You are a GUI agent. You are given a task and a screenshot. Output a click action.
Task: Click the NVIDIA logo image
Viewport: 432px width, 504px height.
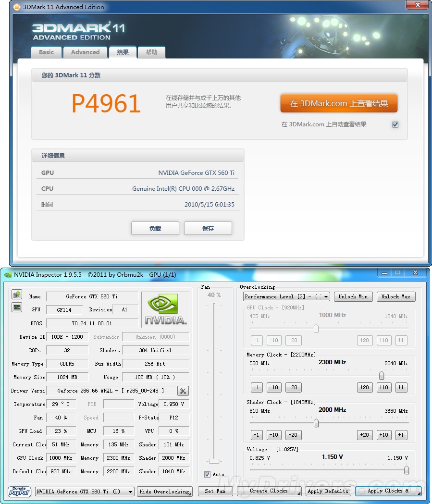pos(165,309)
